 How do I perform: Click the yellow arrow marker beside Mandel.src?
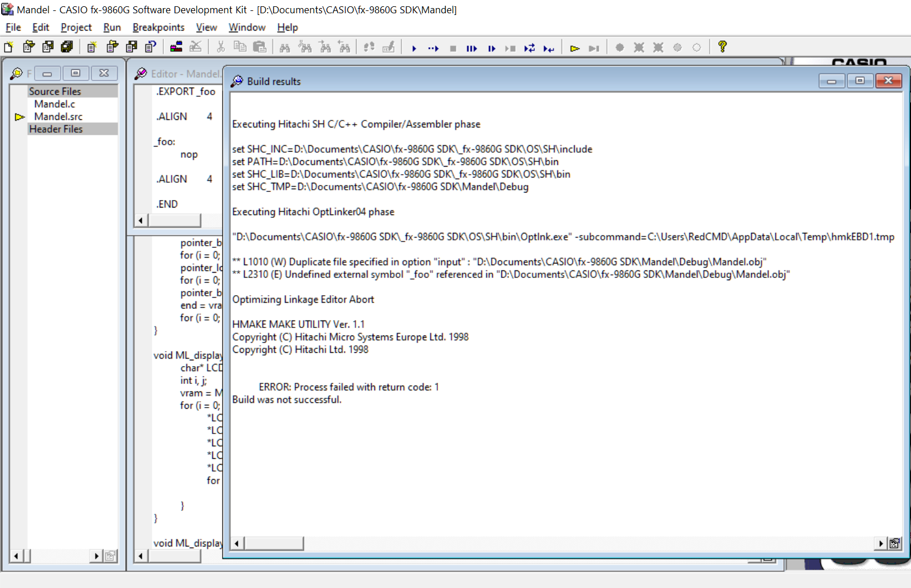click(20, 117)
